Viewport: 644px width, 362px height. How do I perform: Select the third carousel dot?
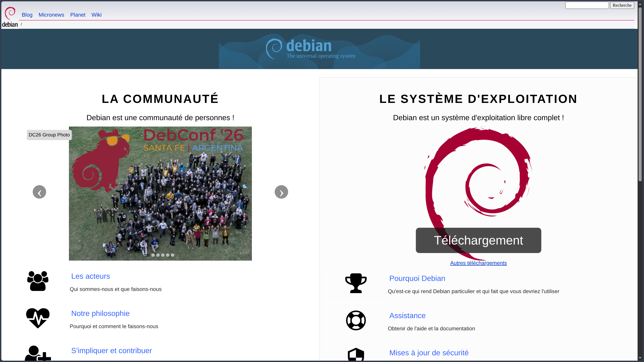pyautogui.click(x=158, y=255)
